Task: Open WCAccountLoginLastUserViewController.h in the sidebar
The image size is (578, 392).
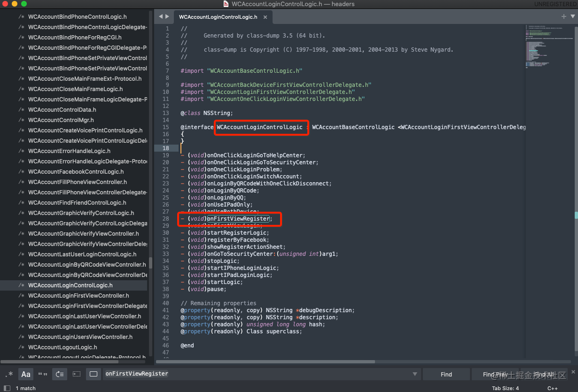Action: 85,316
